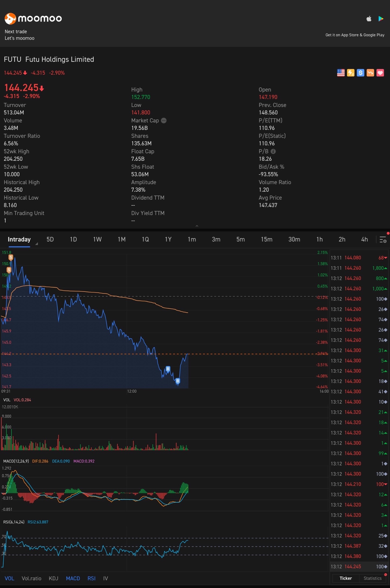
Task: Open the chart settings list icon
Action: pyautogui.click(x=383, y=240)
